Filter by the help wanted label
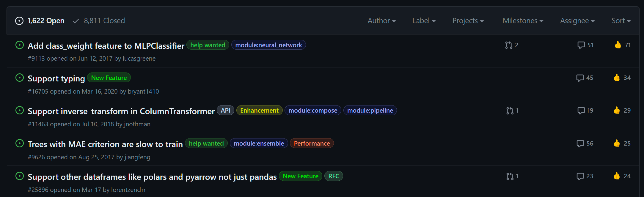The height and width of the screenshot is (197, 644). (208, 45)
